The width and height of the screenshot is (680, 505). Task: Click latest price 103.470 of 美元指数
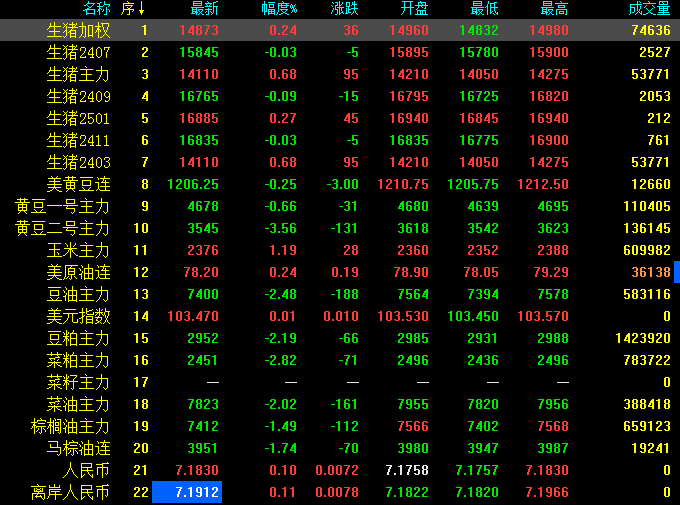(x=193, y=316)
